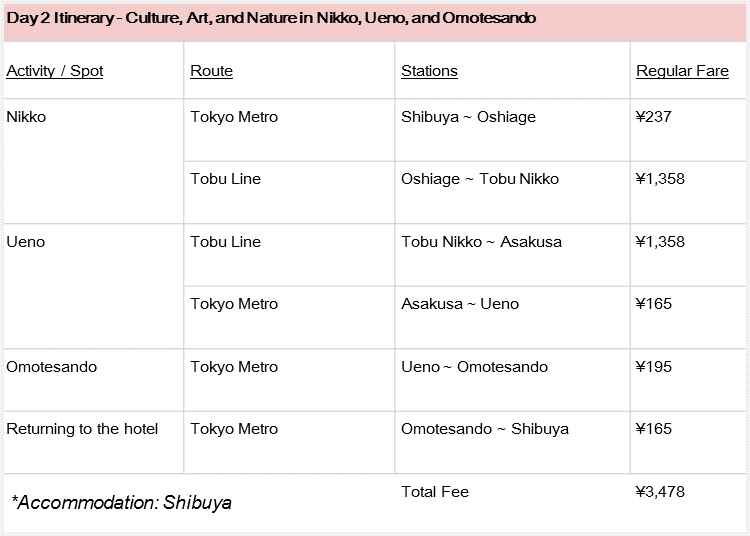
Task: Click the Returning to the hotel cell
Action: (x=82, y=429)
